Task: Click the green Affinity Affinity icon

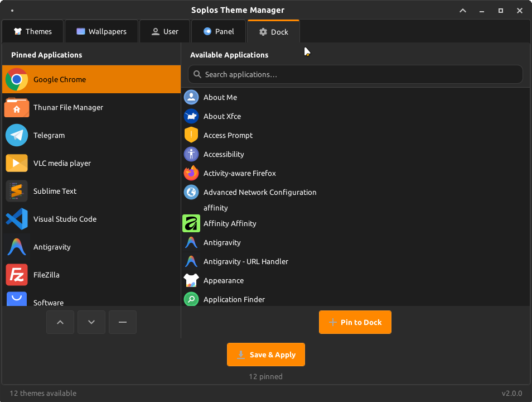Action: click(191, 223)
